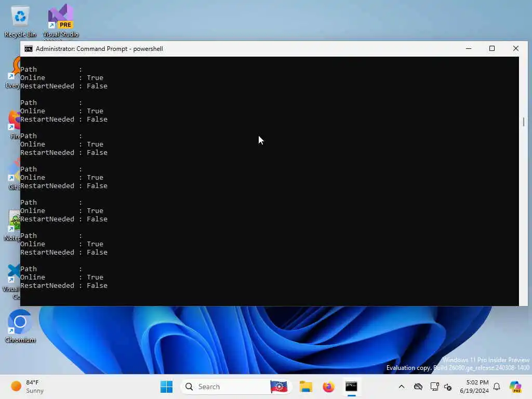This screenshot has width=532, height=399.
Task: Open the 84°F Sunny weather widget
Action: 27,387
